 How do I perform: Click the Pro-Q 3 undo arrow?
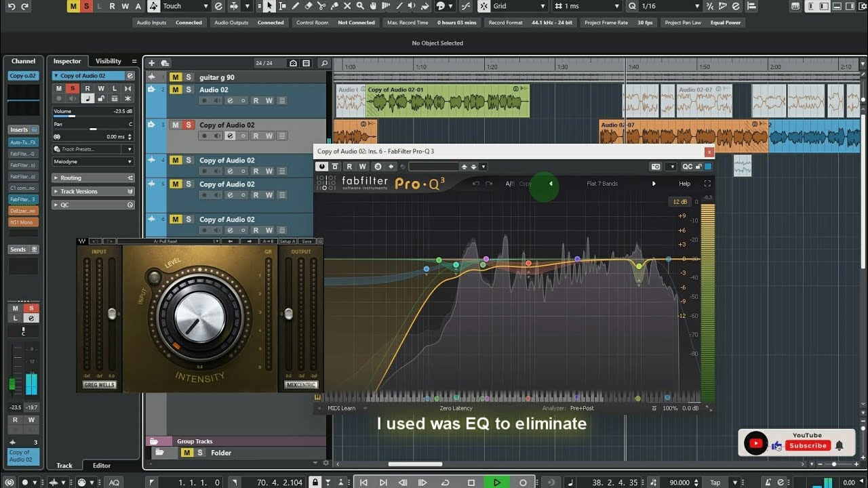pos(476,184)
